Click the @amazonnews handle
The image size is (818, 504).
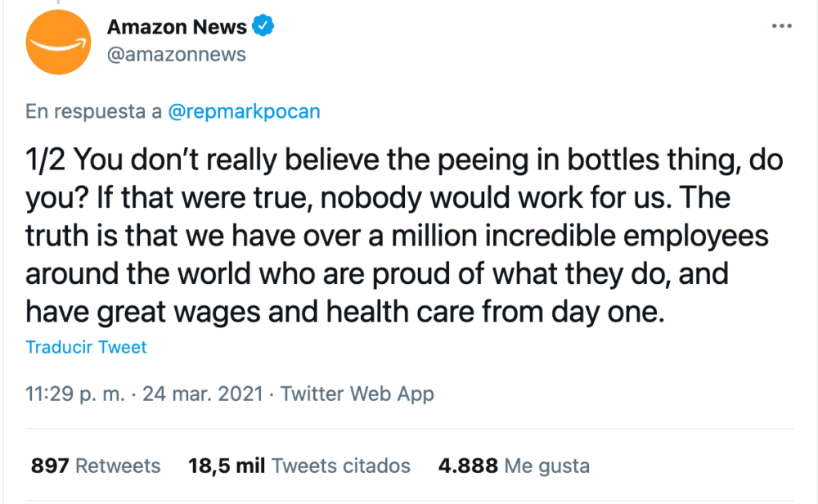pos(177,54)
